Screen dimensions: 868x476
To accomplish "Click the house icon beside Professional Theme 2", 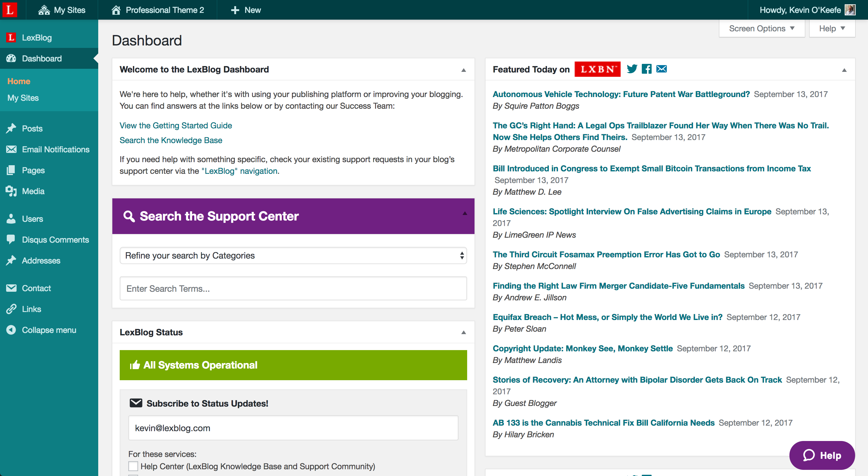I will click(116, 10).
